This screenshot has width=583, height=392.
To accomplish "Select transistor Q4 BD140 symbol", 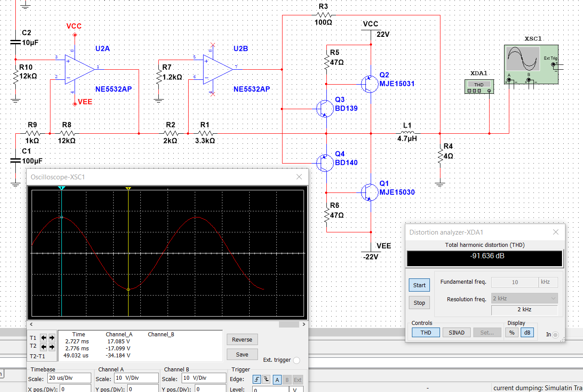I will (x=324, y=163).
